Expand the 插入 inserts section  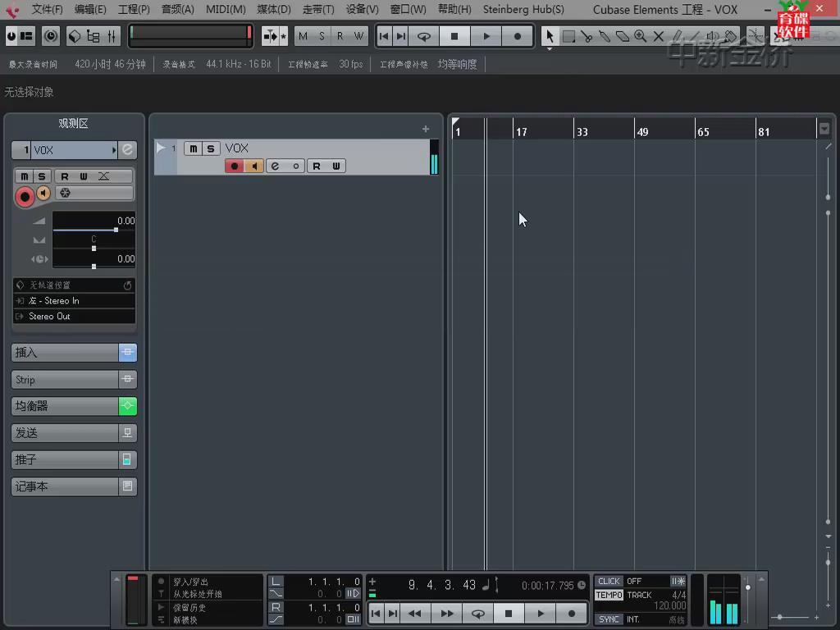point(65,353)
